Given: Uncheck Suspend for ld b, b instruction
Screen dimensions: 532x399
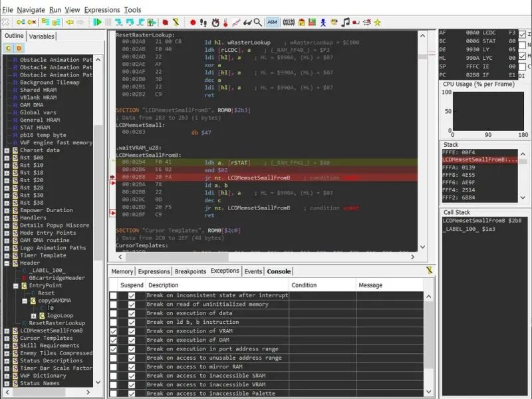Looking at the screenshot, I should [x=131, y=322].
